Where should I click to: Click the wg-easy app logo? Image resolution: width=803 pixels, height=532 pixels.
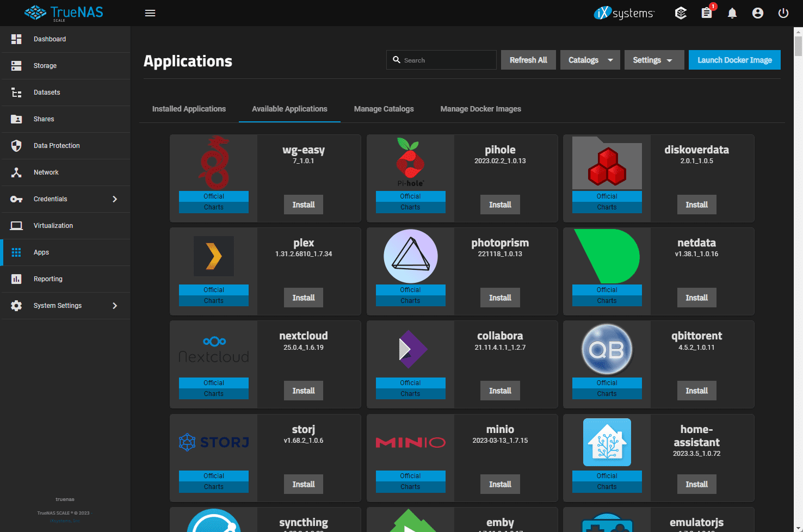coord(214,163)
